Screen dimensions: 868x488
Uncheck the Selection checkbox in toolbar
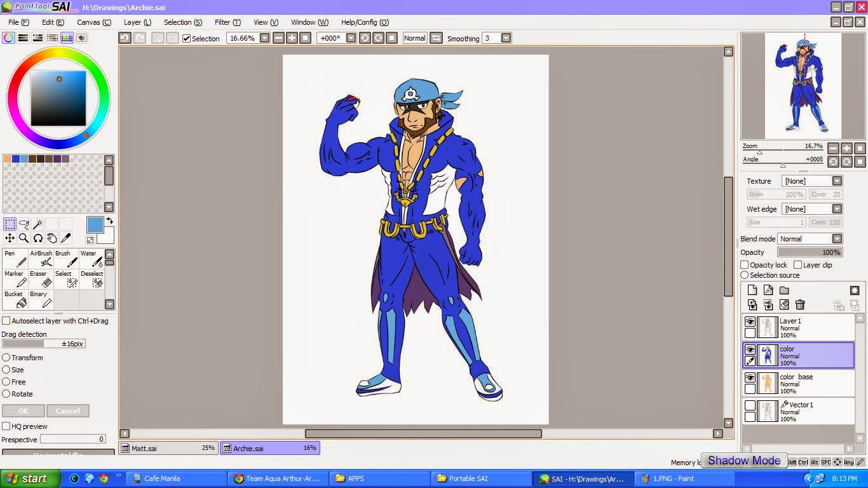[186, 38]
